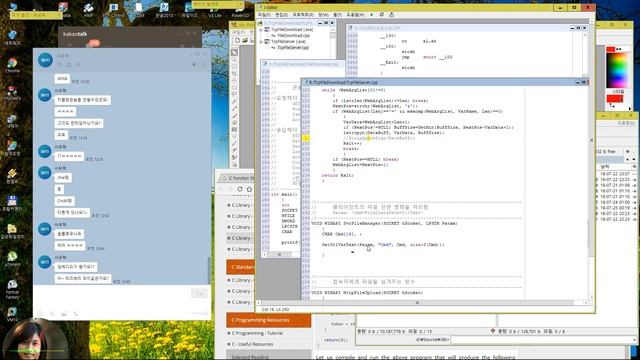Click the voice call icon below chat input

pyautogui.click(x=76, y=313)
